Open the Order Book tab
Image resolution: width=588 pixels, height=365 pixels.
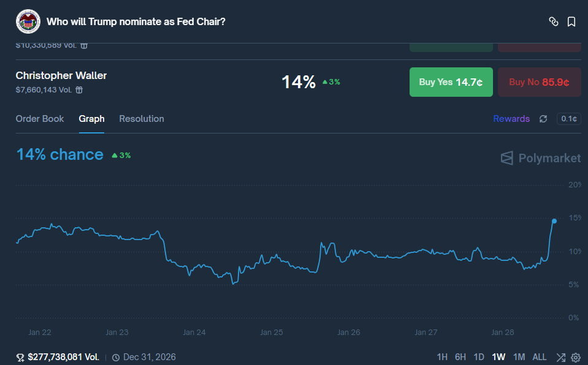(x=40, y=119)
